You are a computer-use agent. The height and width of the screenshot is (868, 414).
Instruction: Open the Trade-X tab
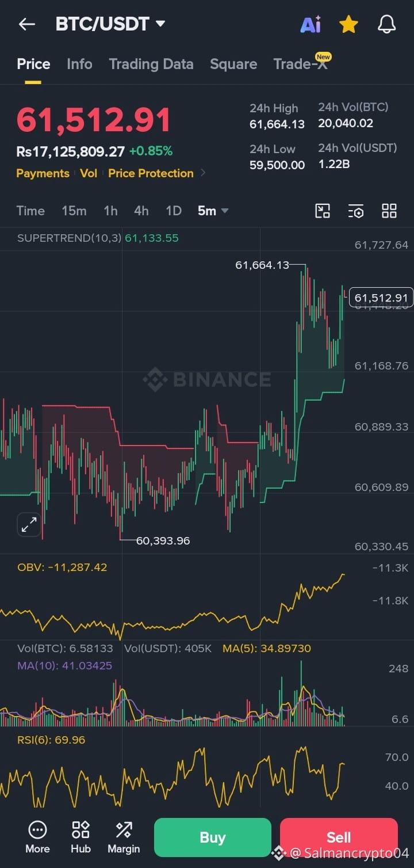(x=301, y=64)
